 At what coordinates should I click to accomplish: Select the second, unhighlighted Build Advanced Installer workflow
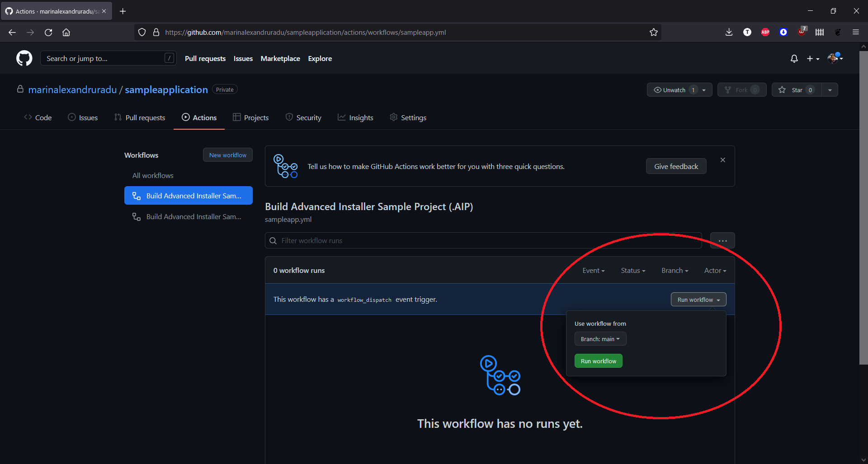pos(189,217)
